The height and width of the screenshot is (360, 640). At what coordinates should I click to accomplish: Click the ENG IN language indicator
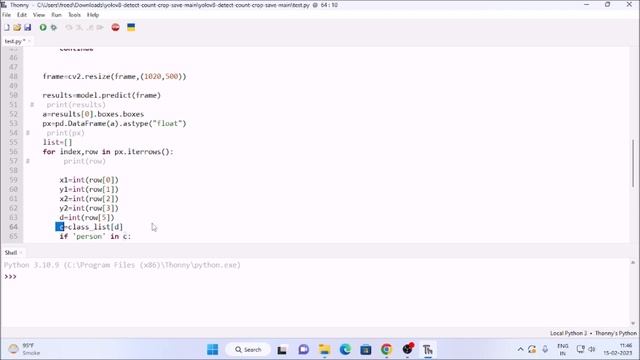[x=563, y=349]
